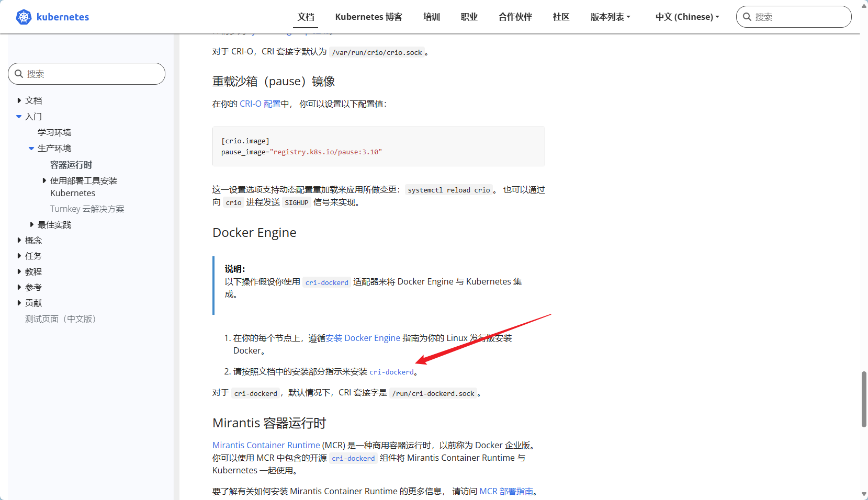This screenshot has height=500, width=868.
Task: Open the cri-dockerd link in the 说明 note
Action: tap(327, 282)
